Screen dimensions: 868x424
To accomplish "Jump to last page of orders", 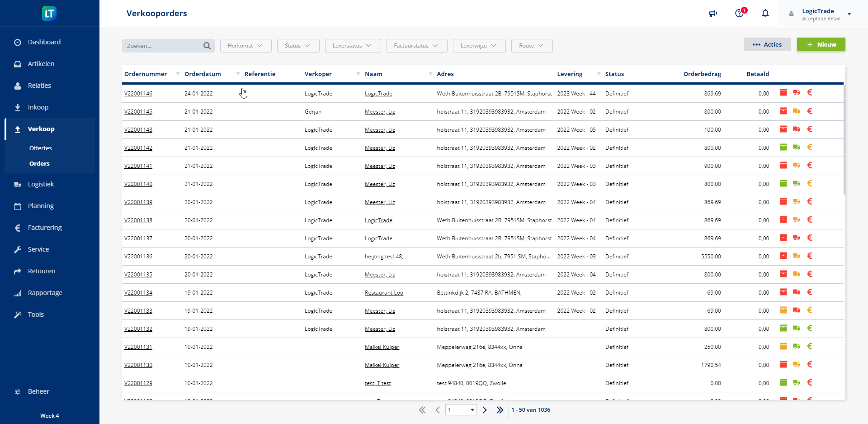I will coord(500,410).
